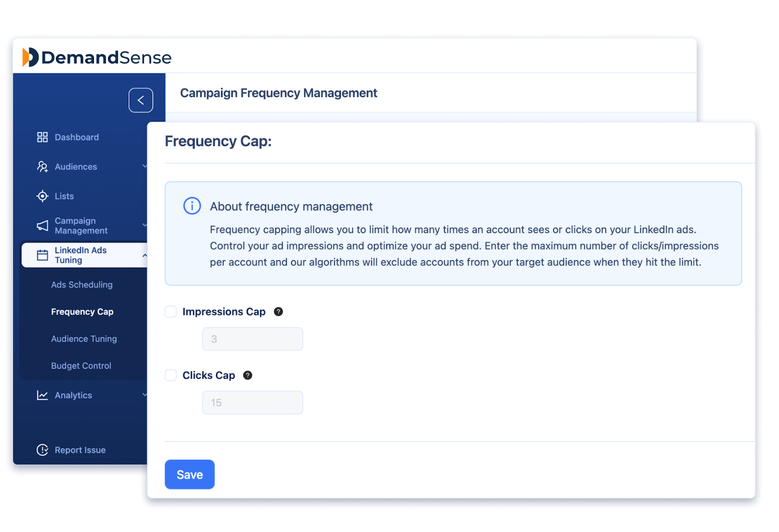Click the Campaign Management megaphone icon

pos(42,226)
